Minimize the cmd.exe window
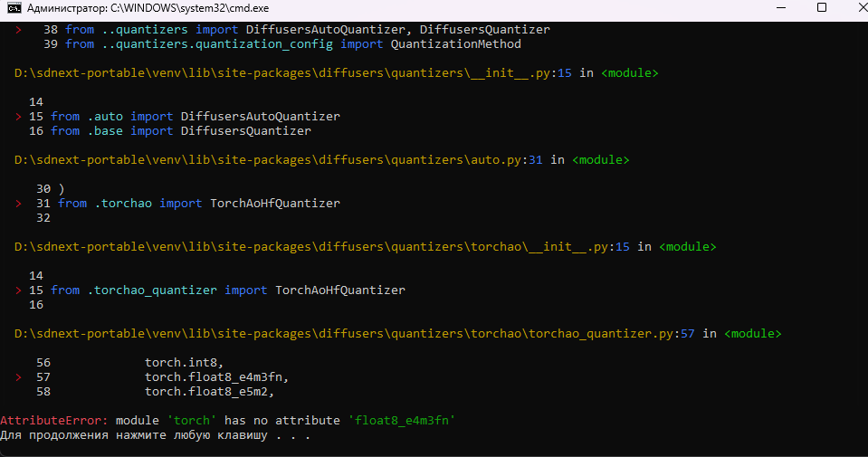 coord(781,8)
